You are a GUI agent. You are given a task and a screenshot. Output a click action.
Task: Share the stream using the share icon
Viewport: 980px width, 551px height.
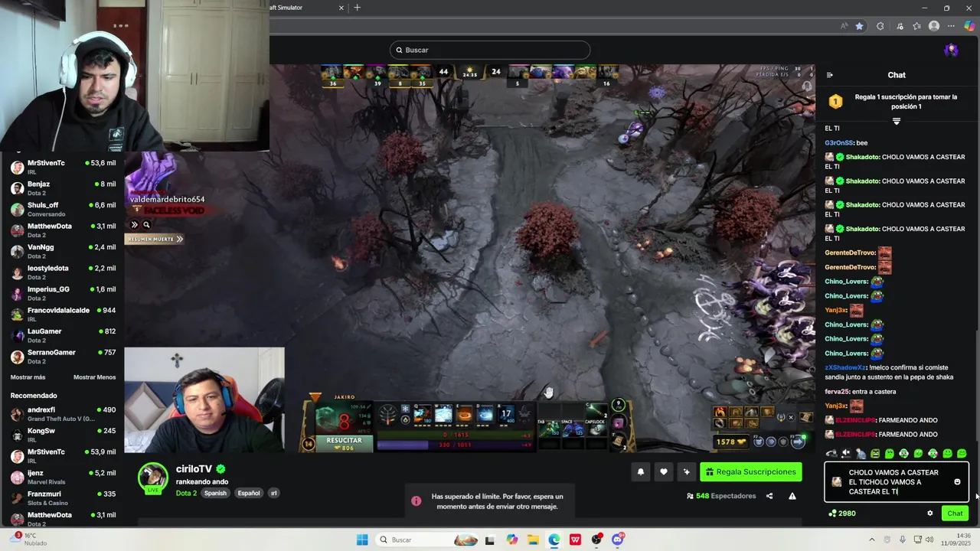click(x=769, y=496)
